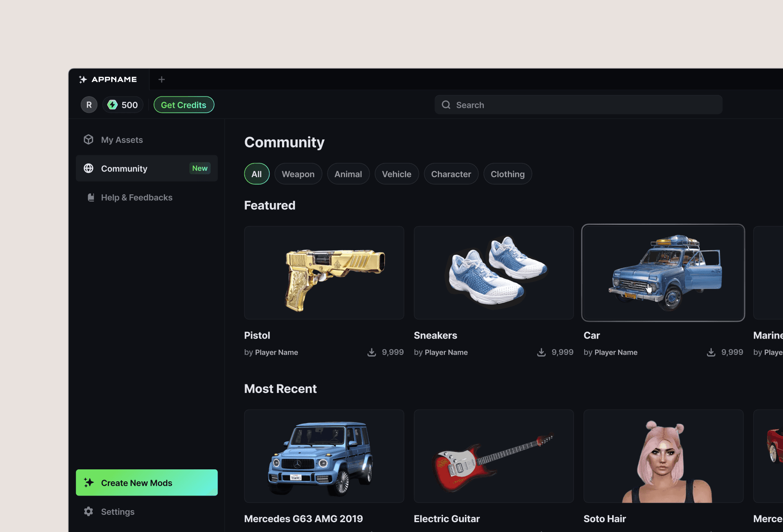Click the Most Recent section heading
Screen dimensions: 783x532
click(x=280, y=389)
